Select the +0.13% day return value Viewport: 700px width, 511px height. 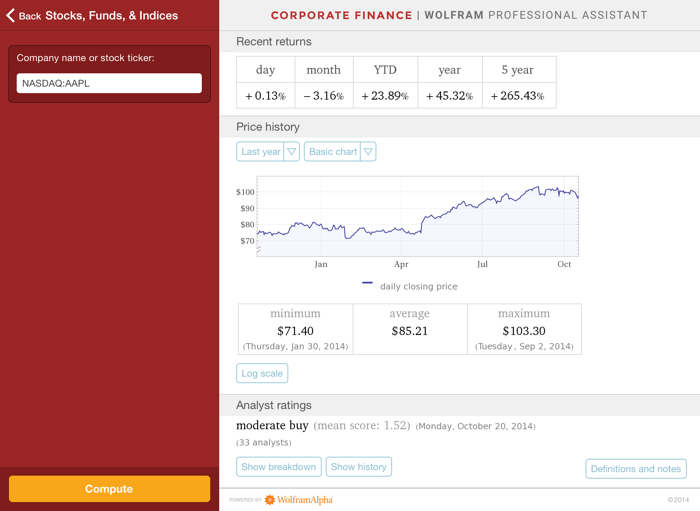pyautogui.click(x=265, y=96)
